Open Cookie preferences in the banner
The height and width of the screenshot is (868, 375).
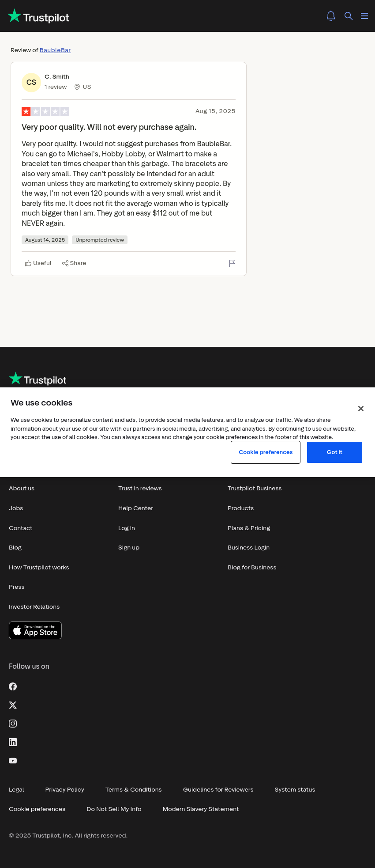[x=266, y=452]
